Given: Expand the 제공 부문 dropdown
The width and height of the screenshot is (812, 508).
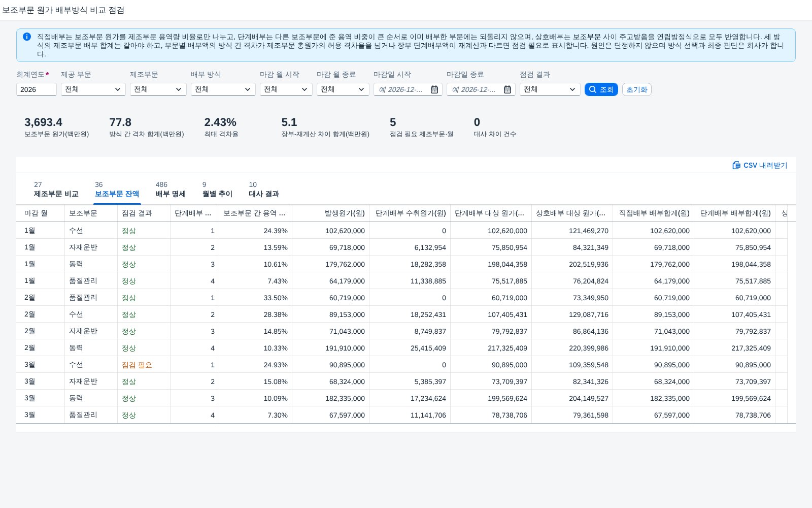Looking at the screenshot, I should click(93, 89).
